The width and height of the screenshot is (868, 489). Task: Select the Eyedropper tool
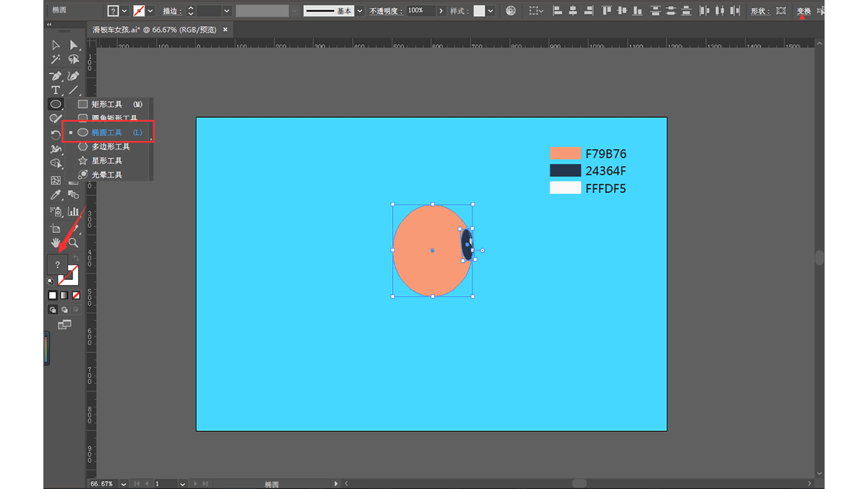click(56, 195)
